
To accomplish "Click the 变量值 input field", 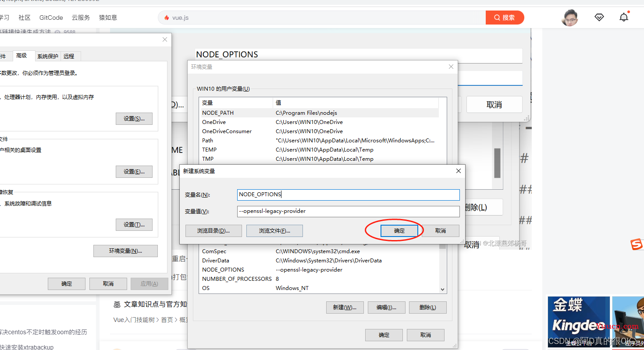I will pyautogui.click(x=348, y=211).
